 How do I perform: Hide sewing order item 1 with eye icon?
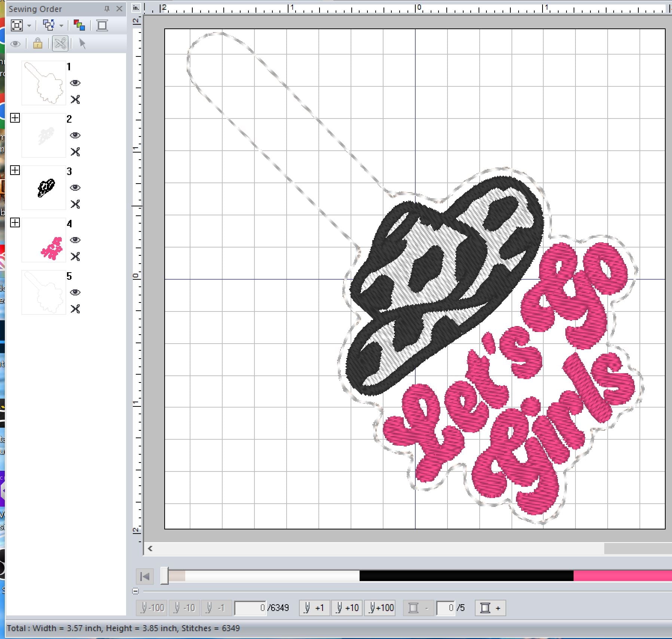(75, 83)
